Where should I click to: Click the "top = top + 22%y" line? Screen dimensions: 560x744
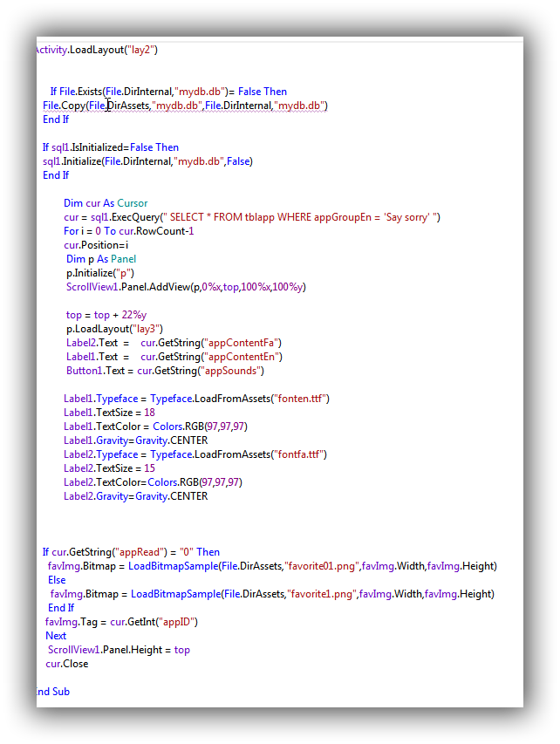coord(106,315)
